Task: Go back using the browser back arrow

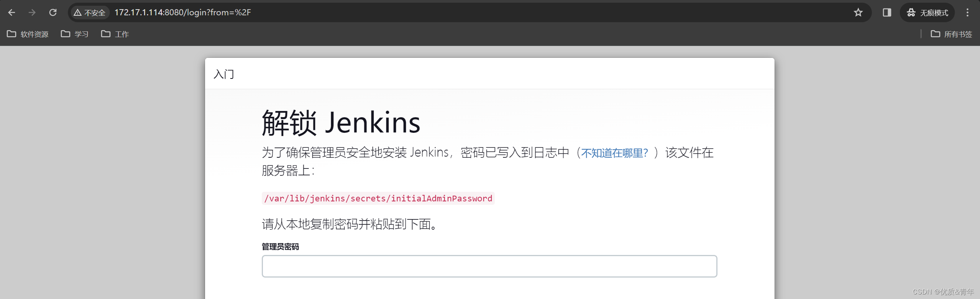Action: 11,13
